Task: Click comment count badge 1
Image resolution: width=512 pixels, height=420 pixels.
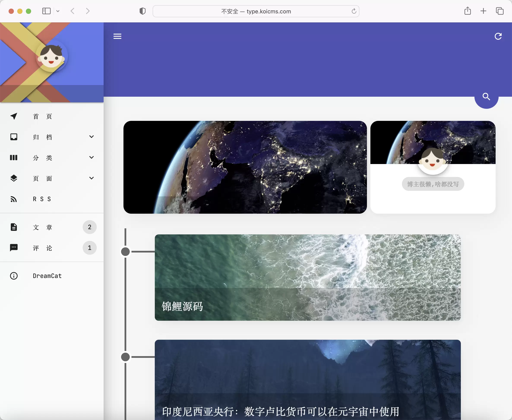Action: 90,248
